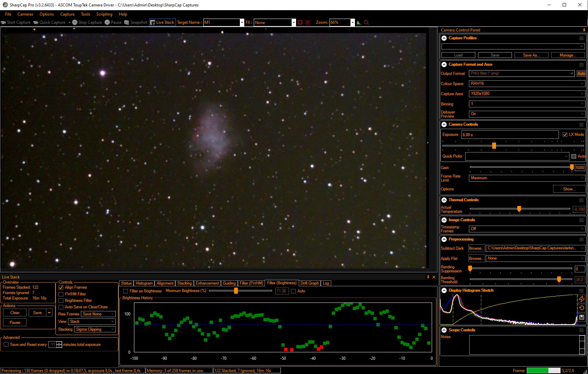Reset the display histogram stretch
Screen dimensions: 588x374
coord(582,308)
